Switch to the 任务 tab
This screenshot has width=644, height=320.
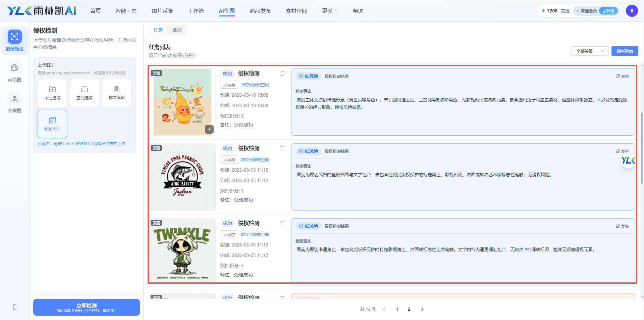[x=158, y=30]
